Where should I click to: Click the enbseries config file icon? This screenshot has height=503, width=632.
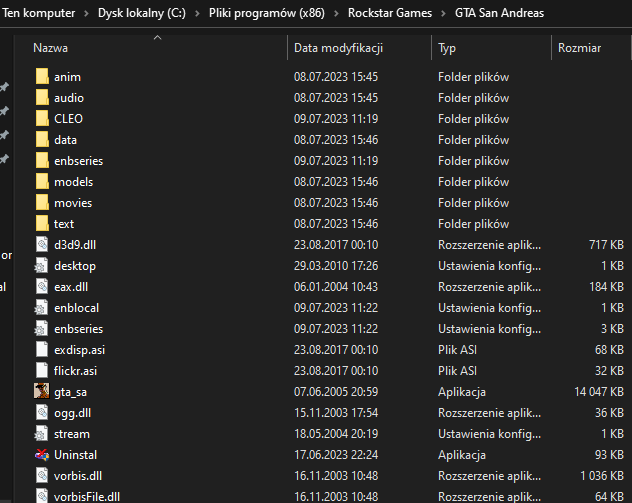click(x=41, y=328)
